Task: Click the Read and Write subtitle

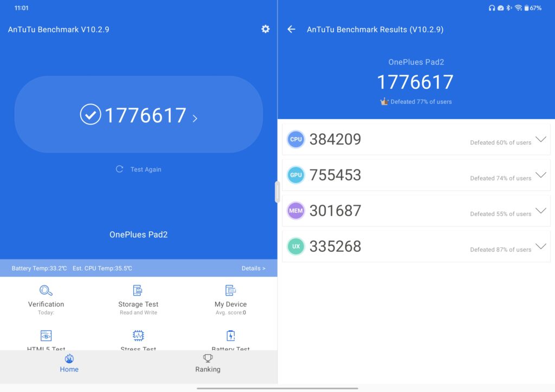Action: point(138,312)
